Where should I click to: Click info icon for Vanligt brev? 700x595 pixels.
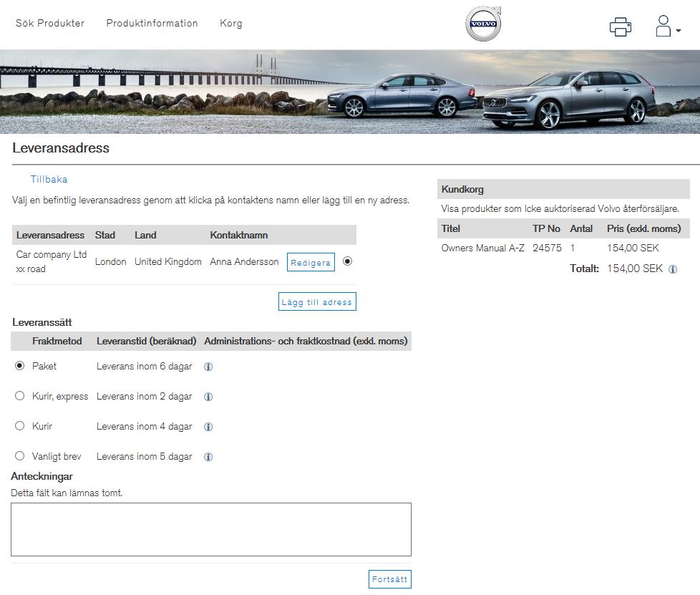(208, 457)
